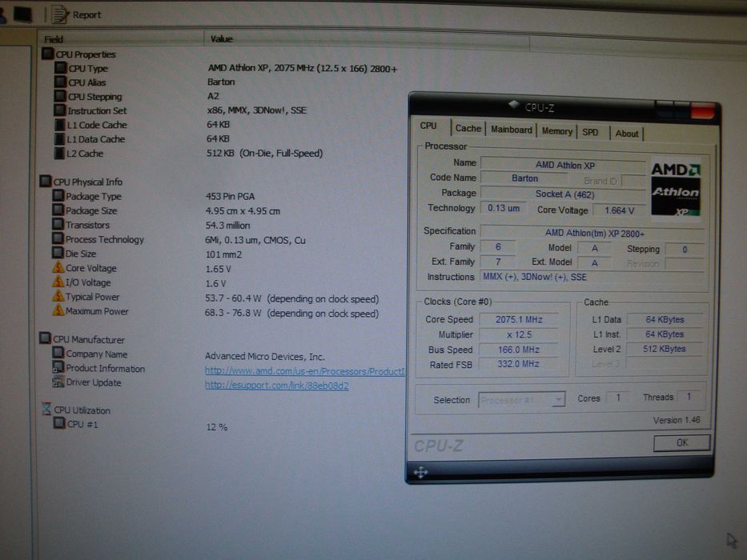Viewport: 747px width, 560px height.
Task: Click the Specification AMD Athlon(tm) XP 2800+
Action: (x=593, y=234)
